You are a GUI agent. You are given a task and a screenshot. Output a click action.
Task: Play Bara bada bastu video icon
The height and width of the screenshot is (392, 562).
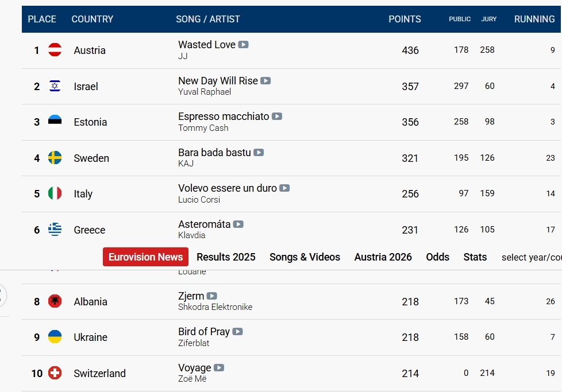pos(259,153)
